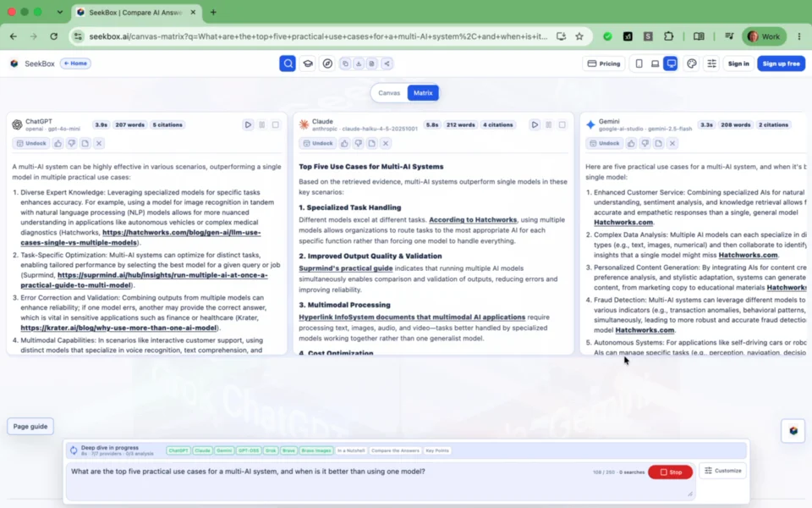
Task: Copy the ChatGPT answer
Action: coord(85,143)
